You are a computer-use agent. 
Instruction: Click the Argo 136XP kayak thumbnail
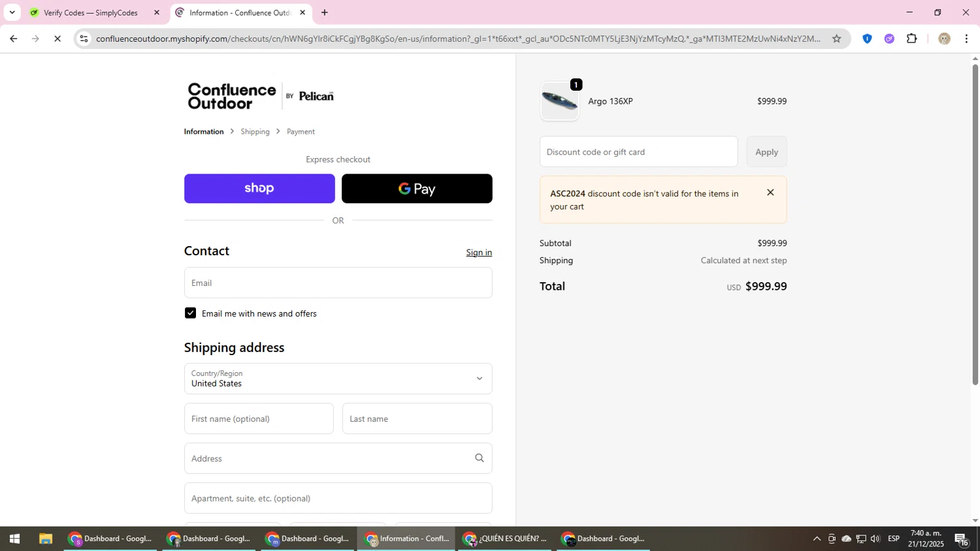[x=559, y=101]
